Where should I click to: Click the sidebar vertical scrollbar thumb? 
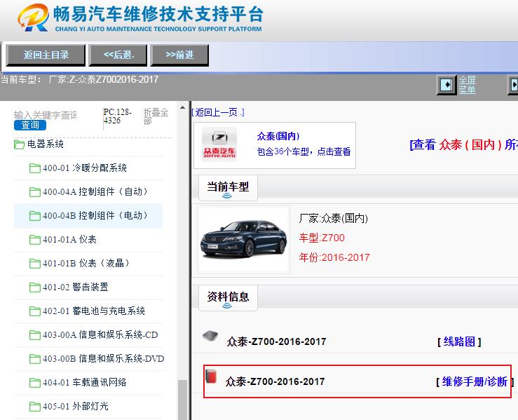[x=182, y=400]
